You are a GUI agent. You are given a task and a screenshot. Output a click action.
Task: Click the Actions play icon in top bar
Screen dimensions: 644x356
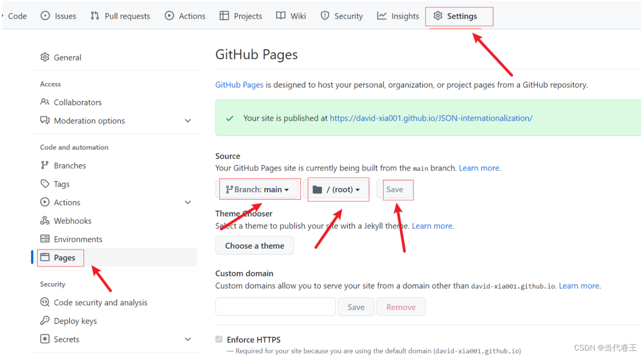(169, 16)
